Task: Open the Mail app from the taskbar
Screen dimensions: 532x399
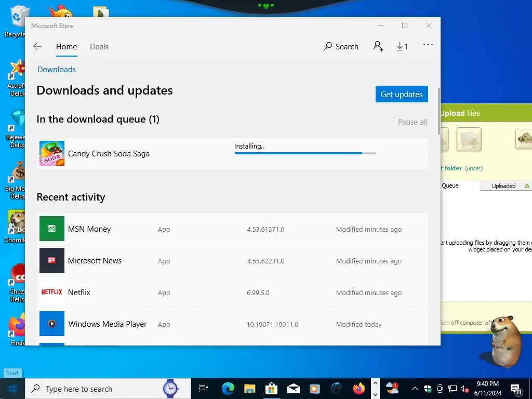Action: pos(293,389)
